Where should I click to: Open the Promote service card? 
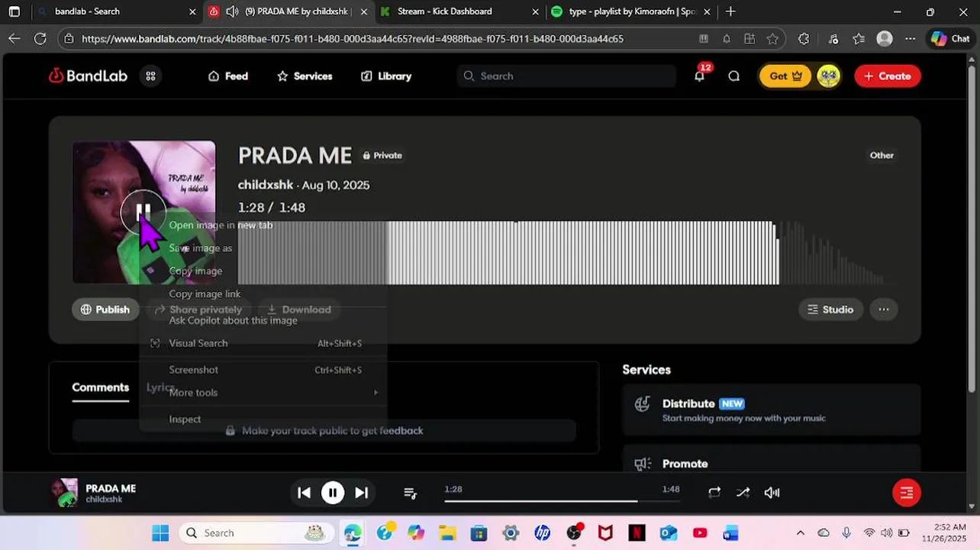772,459
